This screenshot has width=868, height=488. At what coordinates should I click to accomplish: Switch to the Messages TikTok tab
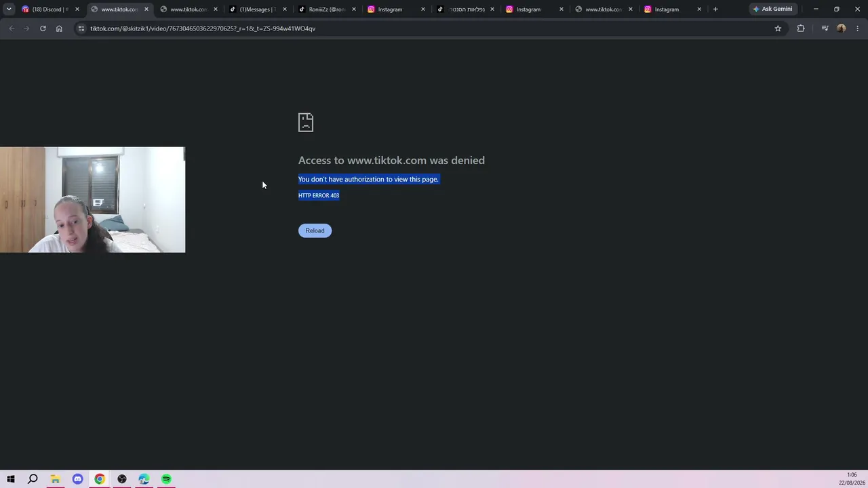(x=257, y=9)
